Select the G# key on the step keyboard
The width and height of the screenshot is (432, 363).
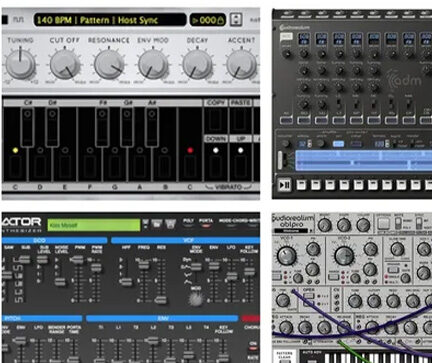point(127,127)
